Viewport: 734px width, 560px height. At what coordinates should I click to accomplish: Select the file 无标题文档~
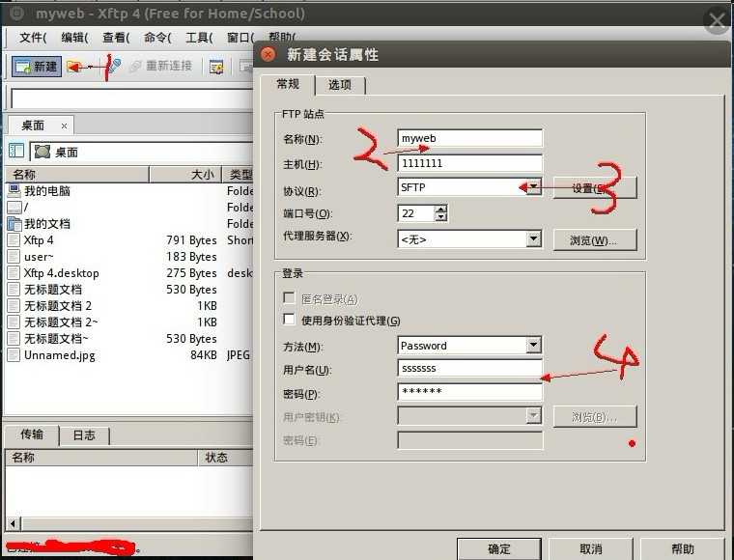click(56, 339)
